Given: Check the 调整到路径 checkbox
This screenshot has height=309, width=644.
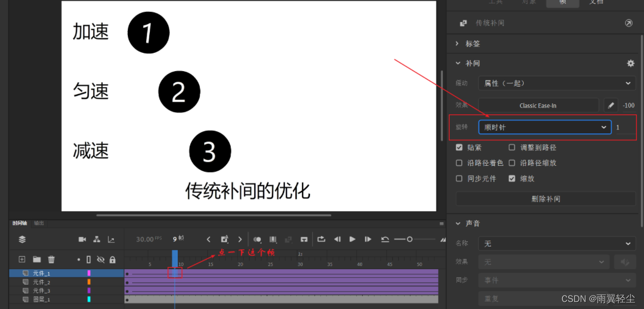Looking at the screenshot, I should pos(512,148).
